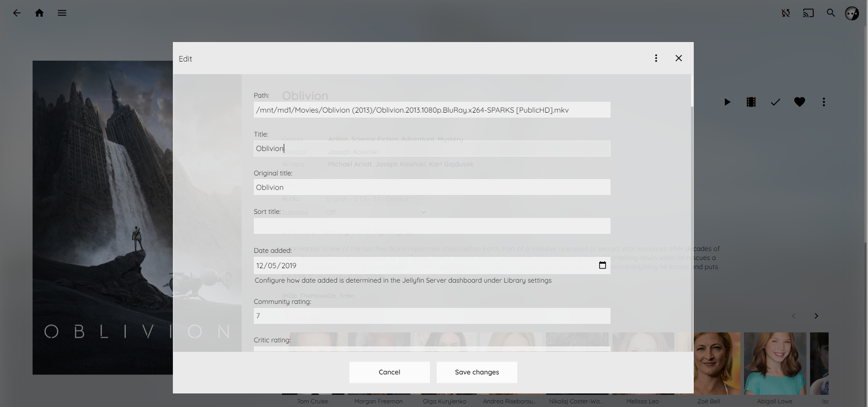
Task: Open the Edit dialog more options menu
Action: click(x=656, y=58)
